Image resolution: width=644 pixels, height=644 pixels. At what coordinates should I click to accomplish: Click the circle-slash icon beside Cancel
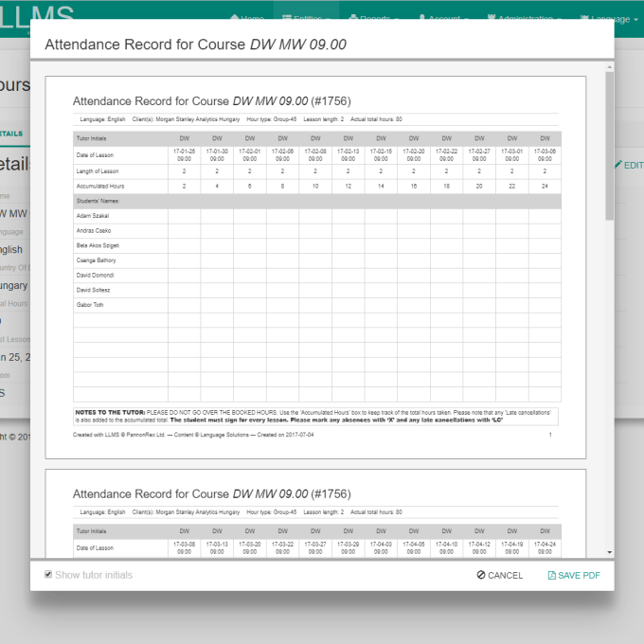pos(481,575)
